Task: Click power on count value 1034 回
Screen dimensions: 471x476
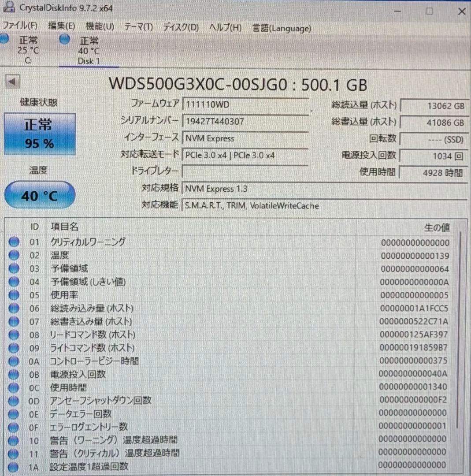Action: tap(434, 156)
